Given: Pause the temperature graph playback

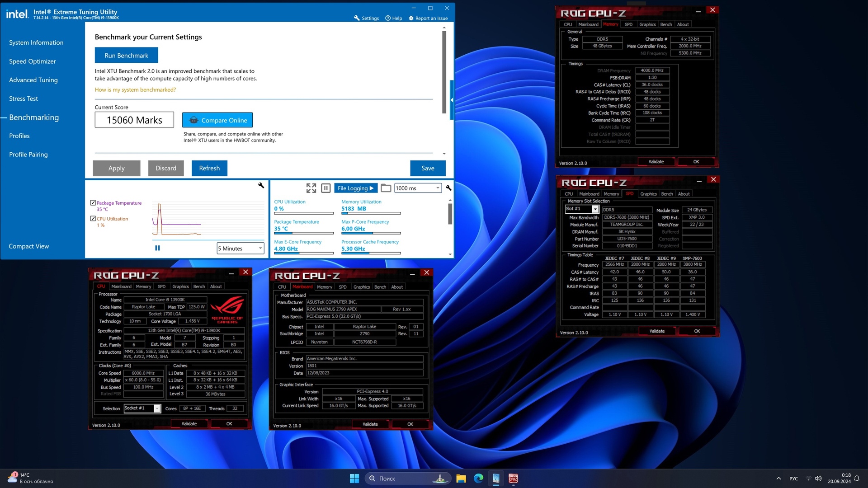Looking at the screenshot, I should coord(157,248).
